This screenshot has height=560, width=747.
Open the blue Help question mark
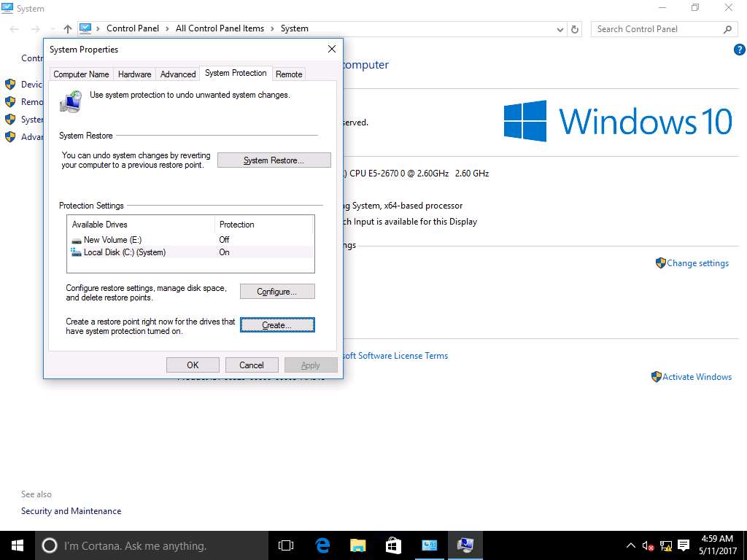click(740, 50)
